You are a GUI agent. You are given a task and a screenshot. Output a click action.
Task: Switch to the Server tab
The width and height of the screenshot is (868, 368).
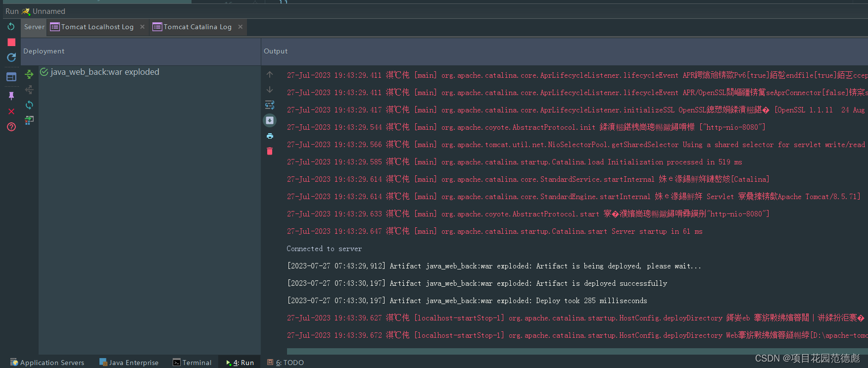(x=34, y=27)
